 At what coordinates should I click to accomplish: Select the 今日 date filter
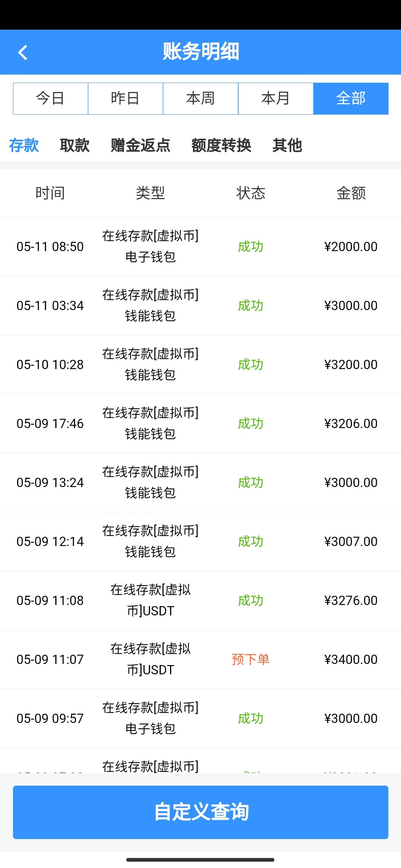coord(50,99)
